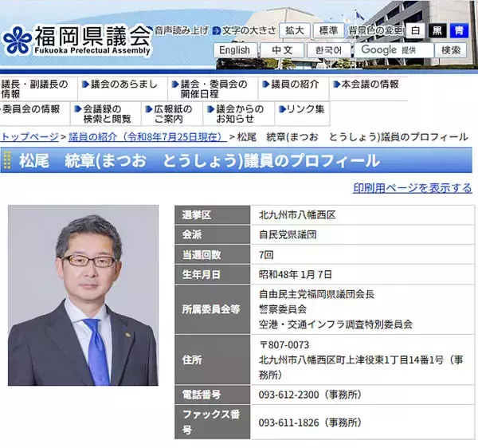Select the black 黒 background color
Image resolution: width=478 pixels, height=448 pixels.
click(x=437, y=31)
